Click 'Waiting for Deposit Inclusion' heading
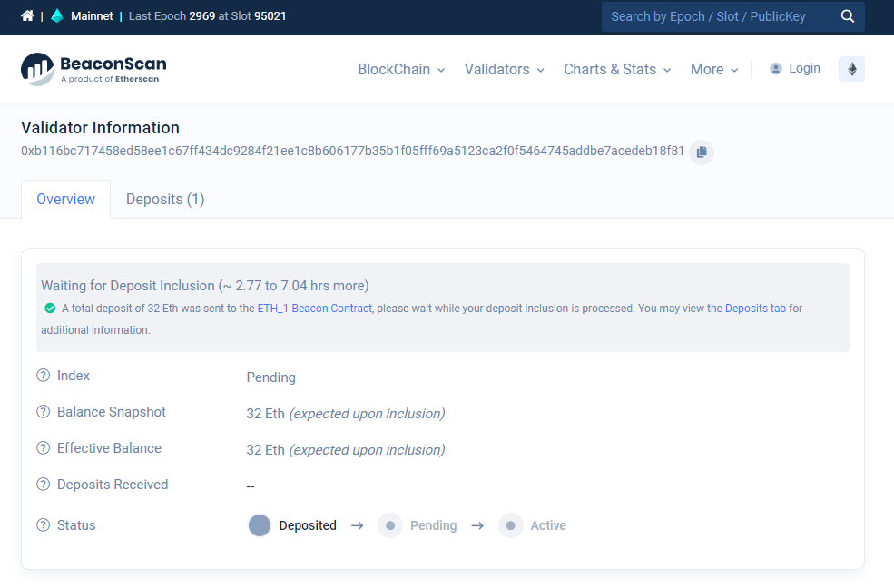This screenshot has height=588, width=894. click(205, 286)
